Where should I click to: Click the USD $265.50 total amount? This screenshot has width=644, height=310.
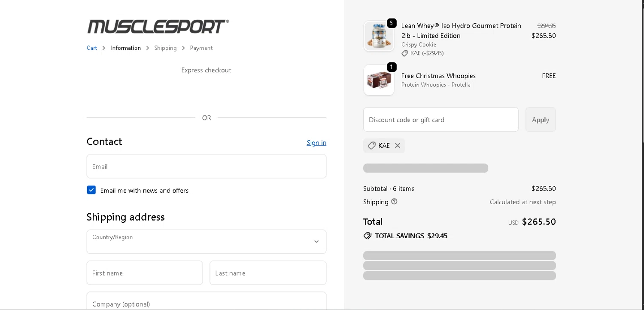[x=532, y=222]
